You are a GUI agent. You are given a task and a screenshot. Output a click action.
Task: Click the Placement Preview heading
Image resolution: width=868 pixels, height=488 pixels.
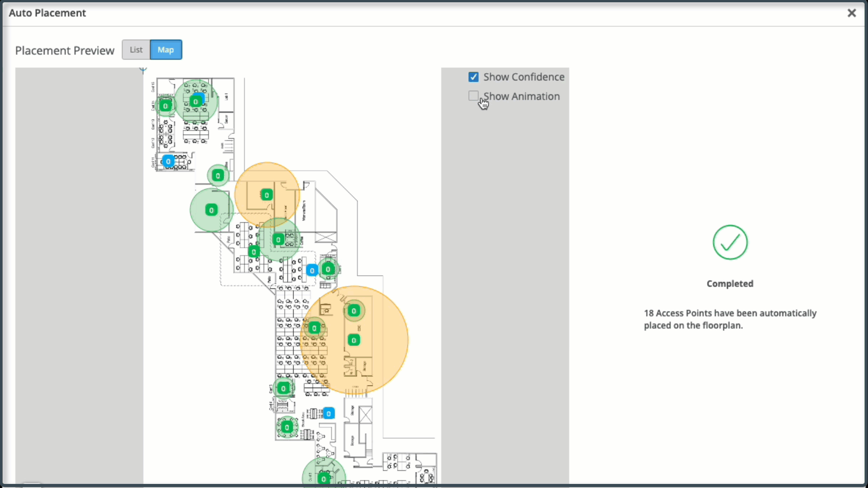pos(65,51)
